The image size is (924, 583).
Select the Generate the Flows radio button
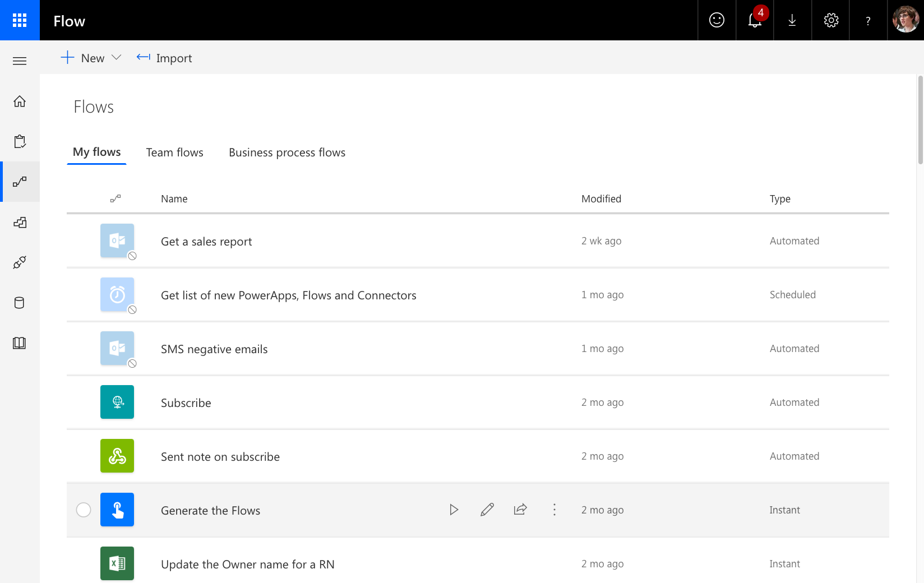(84, 510)
